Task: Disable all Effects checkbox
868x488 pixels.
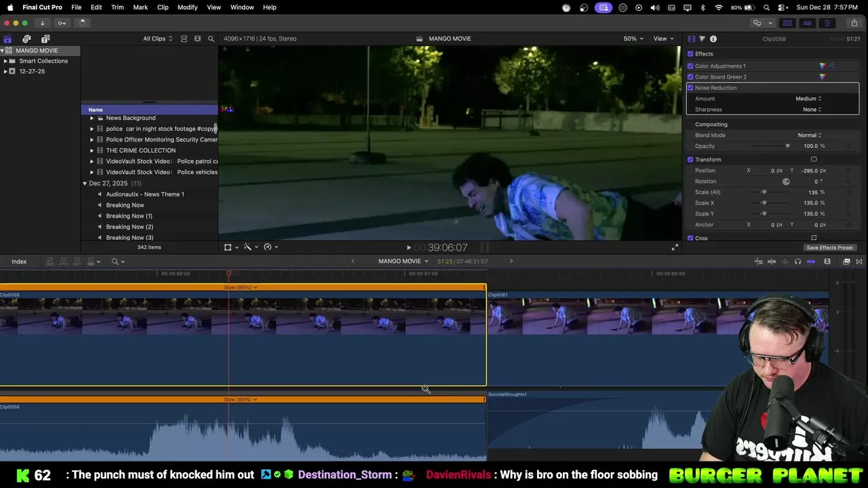Action: point(690,54)
